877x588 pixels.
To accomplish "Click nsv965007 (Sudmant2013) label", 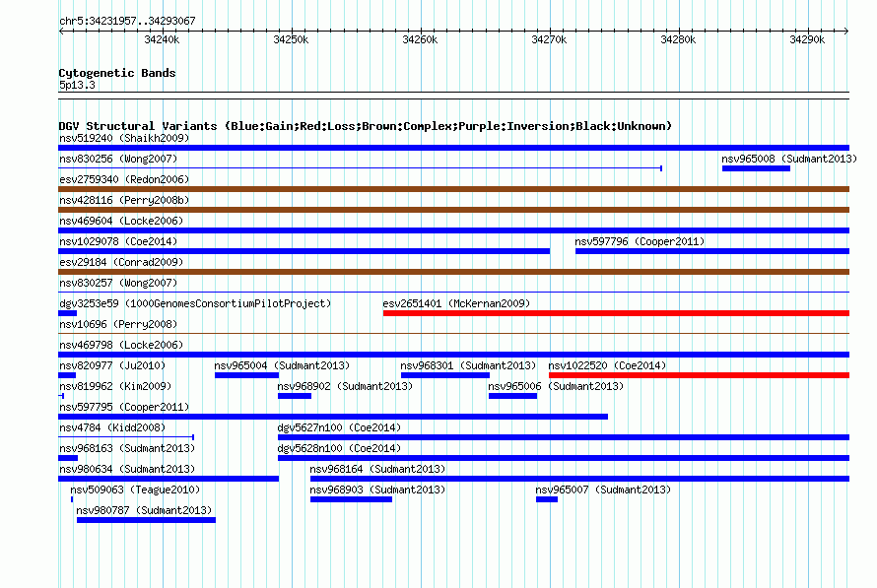I will point(603,490).
